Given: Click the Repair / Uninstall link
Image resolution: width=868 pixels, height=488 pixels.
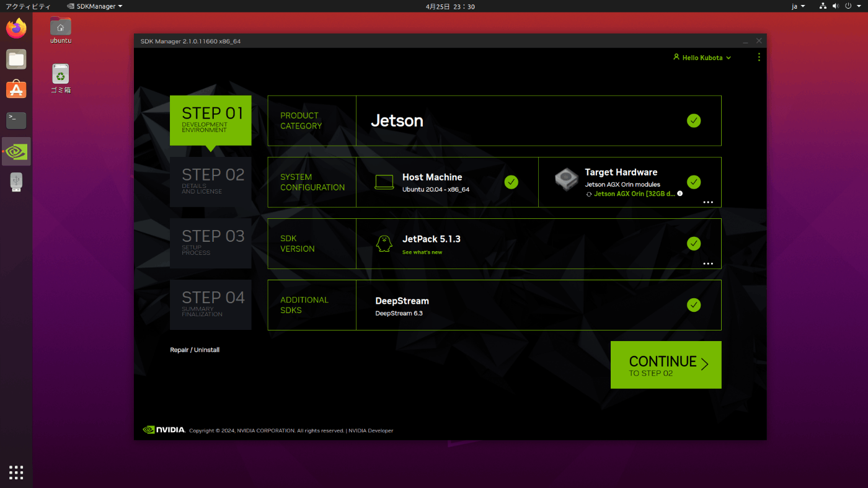Looking at the screenshot, I should [x=195, y=350].
